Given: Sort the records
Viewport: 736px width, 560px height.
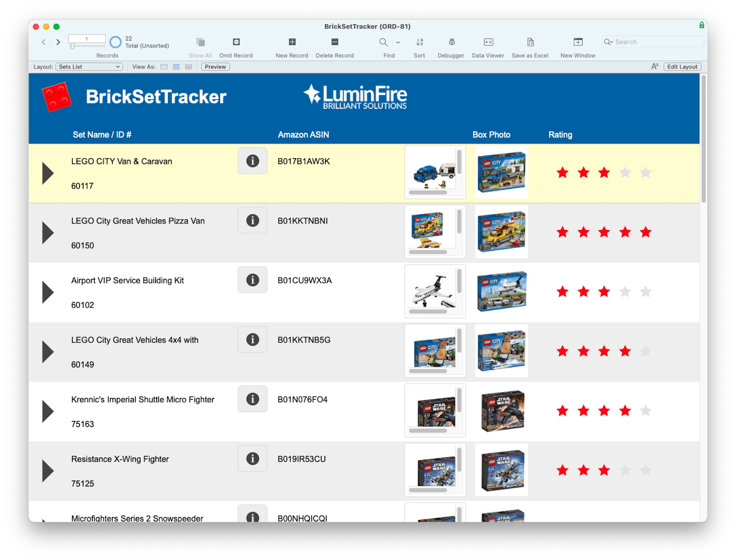Looking at the screenshot, I should pyautogui.click(x=419, y=42).
